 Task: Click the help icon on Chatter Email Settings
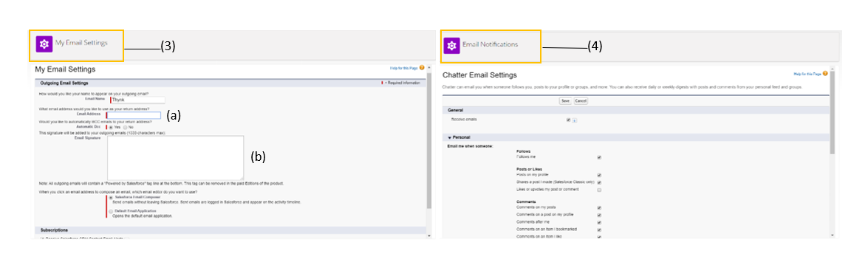825,73
